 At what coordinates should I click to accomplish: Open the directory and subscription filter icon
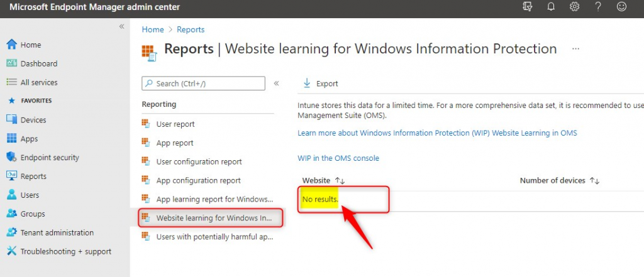pos(528,7)
